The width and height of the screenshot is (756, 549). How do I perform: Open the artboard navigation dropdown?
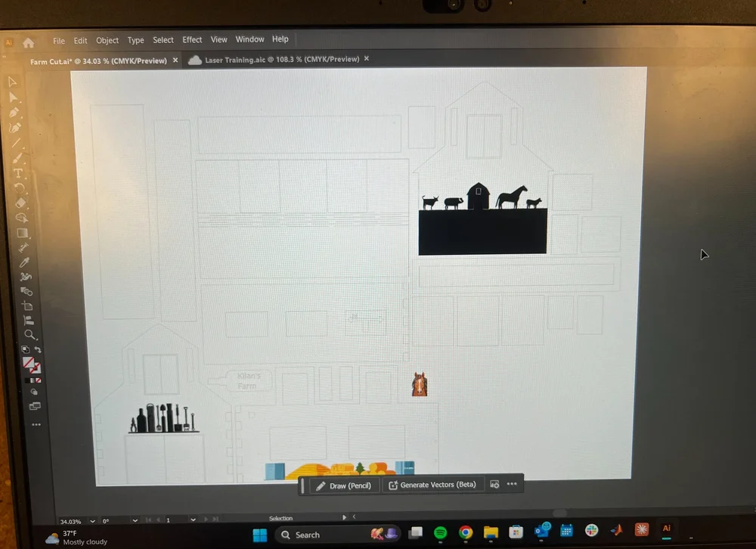(193, 521)
